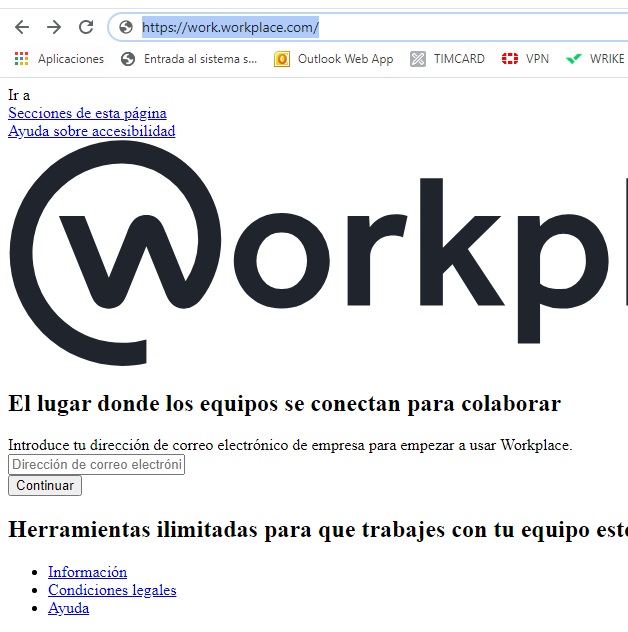
Task: Click the TIMCARD bookmark icon
Action: pos(418,59)
